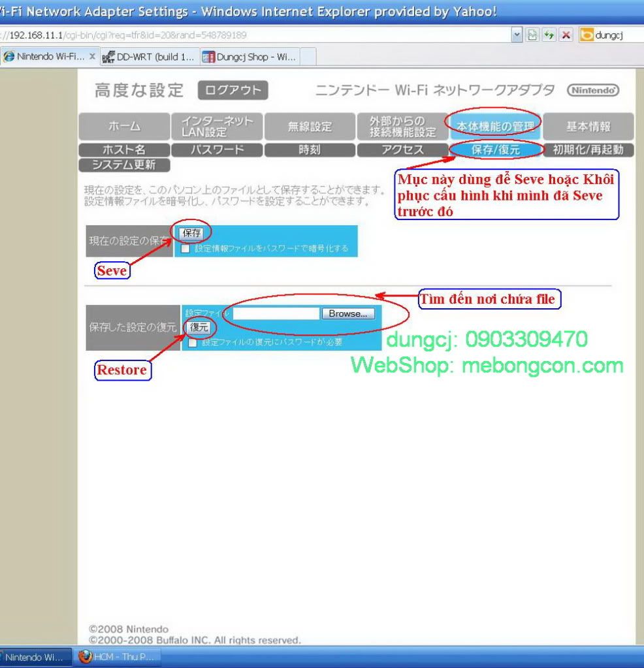Select the 初期化/再起動 submenu tab

tap(588, 150)
